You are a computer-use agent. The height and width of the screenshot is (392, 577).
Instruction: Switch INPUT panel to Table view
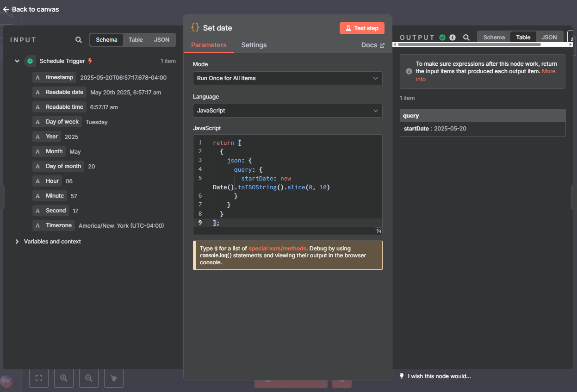coord(136,40)
